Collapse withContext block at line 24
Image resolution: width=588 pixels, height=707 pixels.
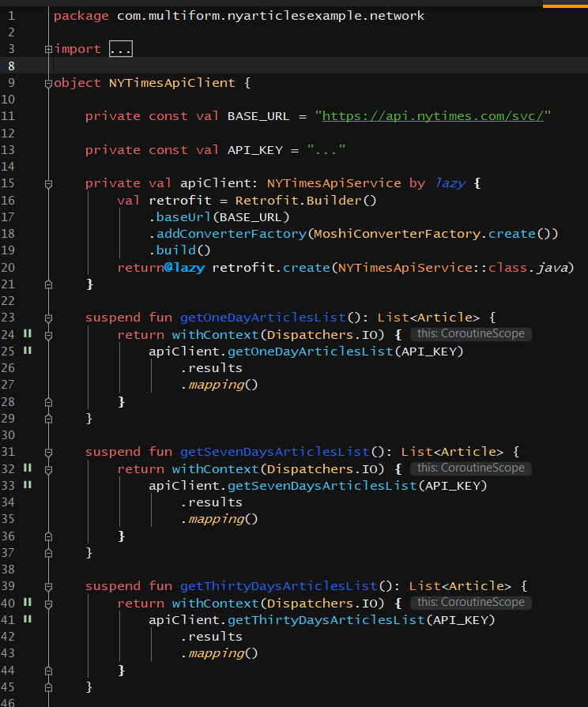[x=48, y=336]
